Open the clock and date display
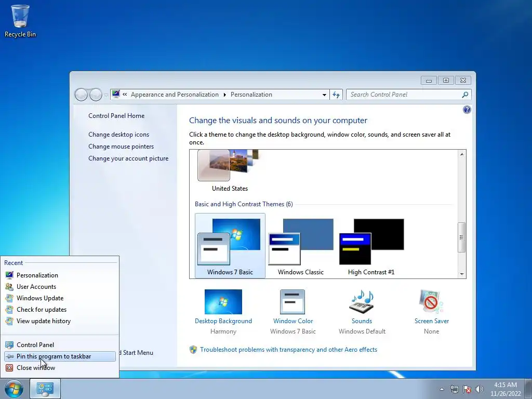Viewport: 532px width, 399px height. point(506,389)
